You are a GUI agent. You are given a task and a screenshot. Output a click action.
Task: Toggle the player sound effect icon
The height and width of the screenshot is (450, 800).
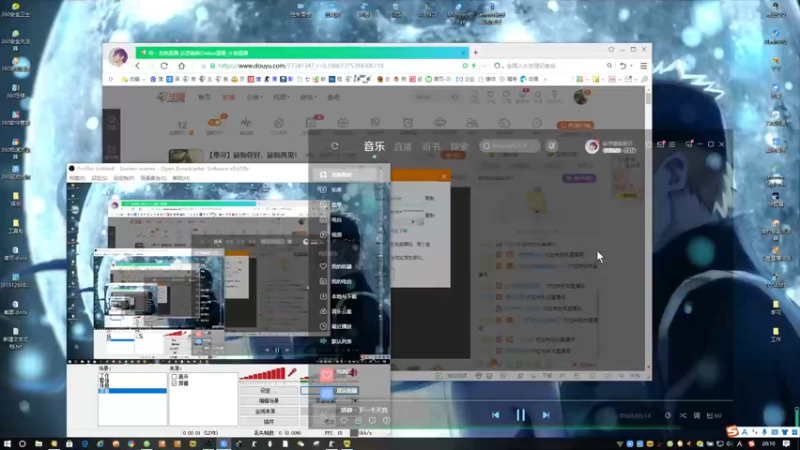(x=668, y=416)
